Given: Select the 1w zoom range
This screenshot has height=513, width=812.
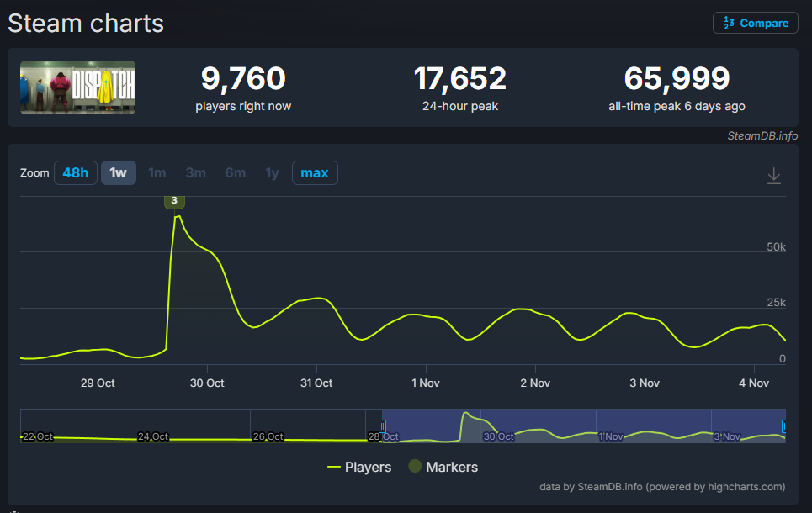Looking at the screenshot, I should (x=118, y=173).
